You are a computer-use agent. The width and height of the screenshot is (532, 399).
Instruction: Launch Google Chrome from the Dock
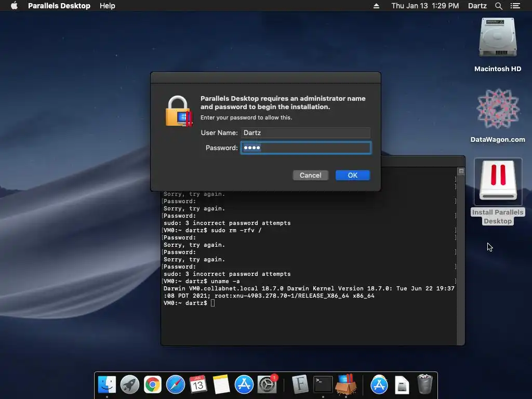pyautogui.click(x=153, y=385)
